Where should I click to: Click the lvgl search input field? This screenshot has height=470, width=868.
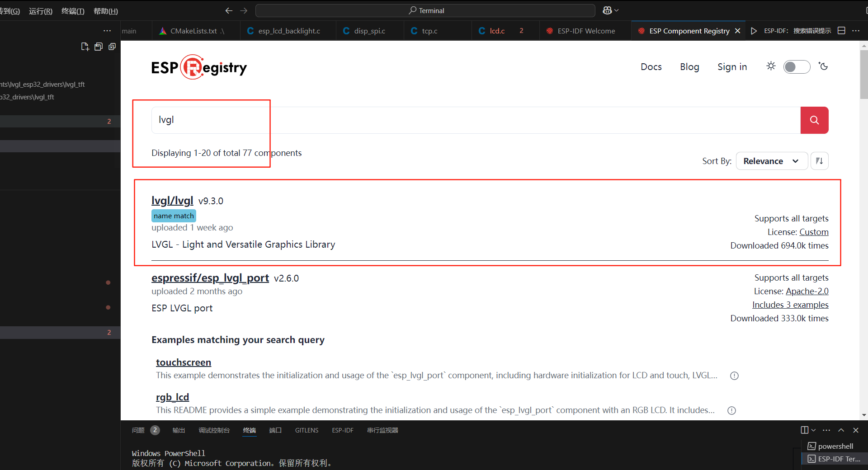click(x=476, y=120)
